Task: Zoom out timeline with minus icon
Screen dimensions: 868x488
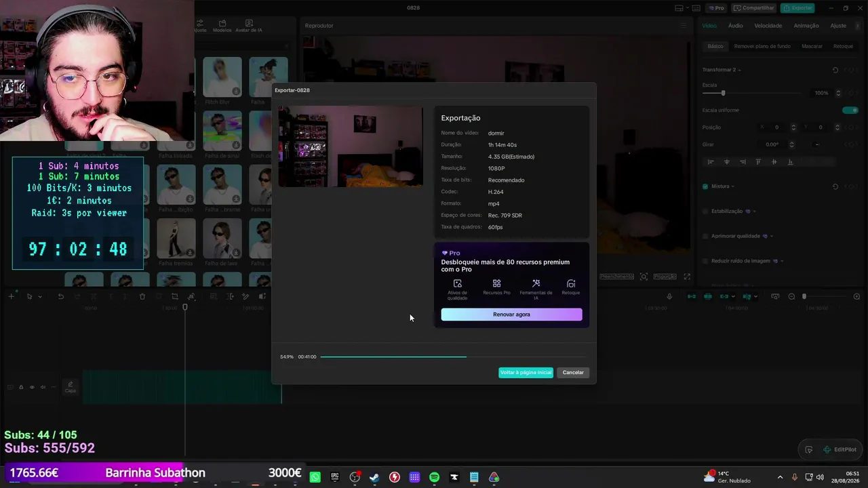Action: click(791, 296)
